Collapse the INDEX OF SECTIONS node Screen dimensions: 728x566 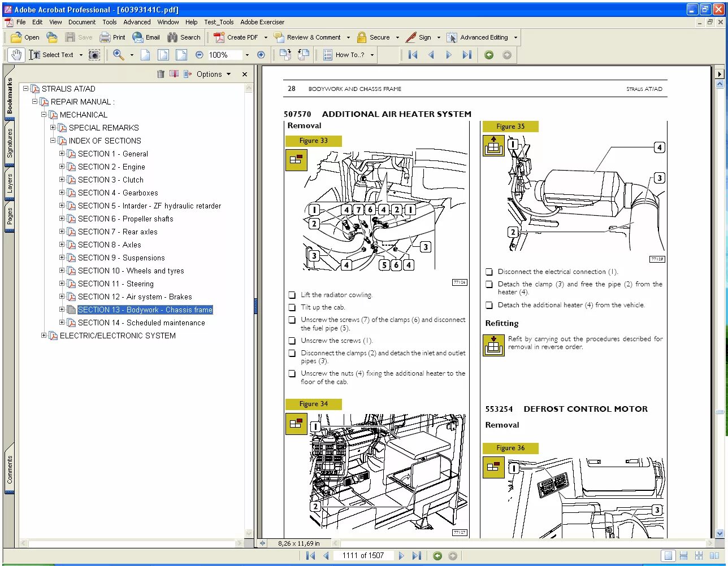click(x=53, y=141)
